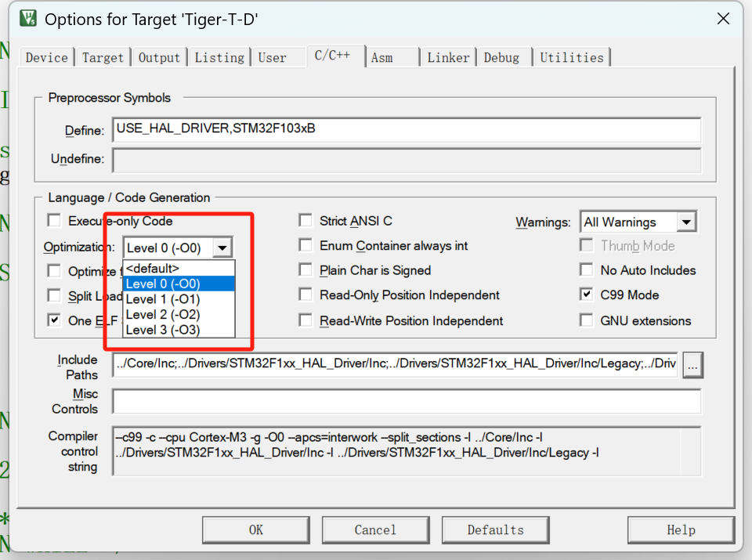Screen dimensions: 752x560
Task: Enable Read-Write Position Independent
Action: point(305,320)
